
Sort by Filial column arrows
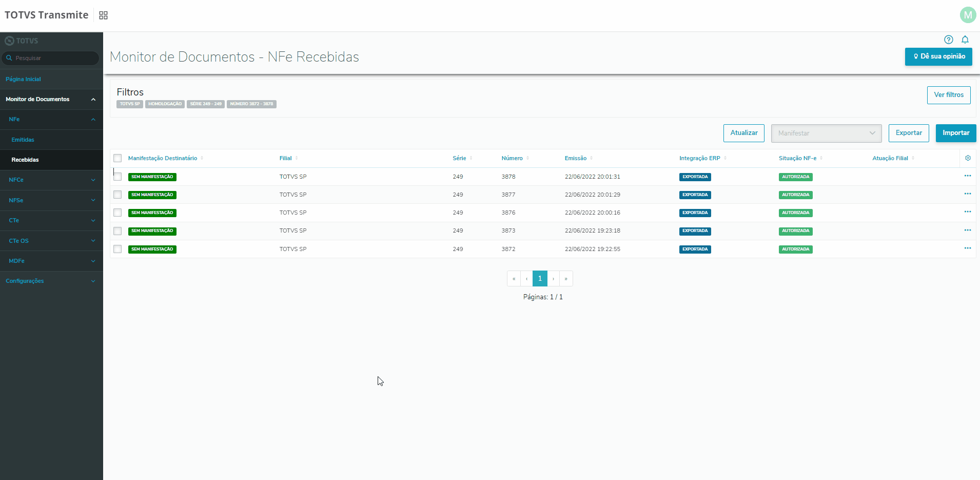[x=297, y=158]
